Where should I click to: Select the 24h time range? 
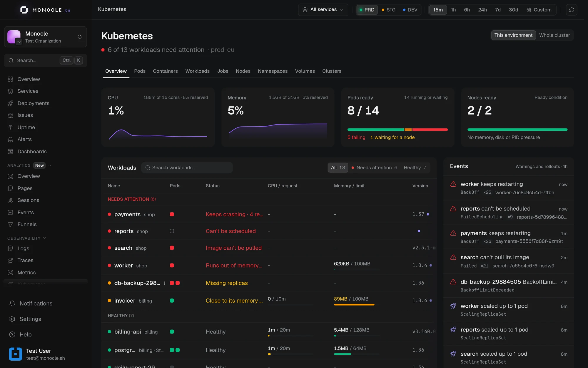point(482,10)
